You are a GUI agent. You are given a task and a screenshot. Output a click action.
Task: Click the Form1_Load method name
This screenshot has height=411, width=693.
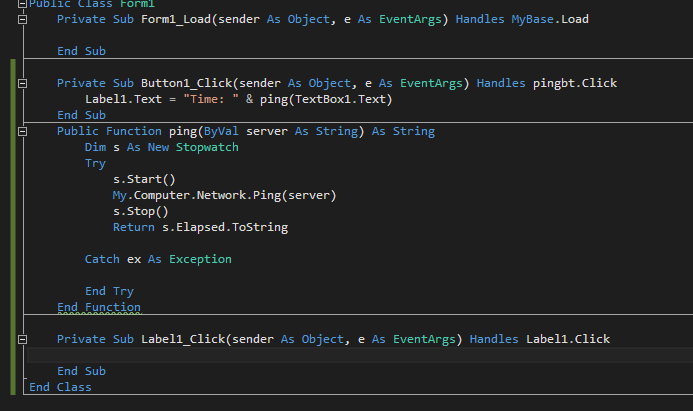pyautogui.click(x=176, y=19)
